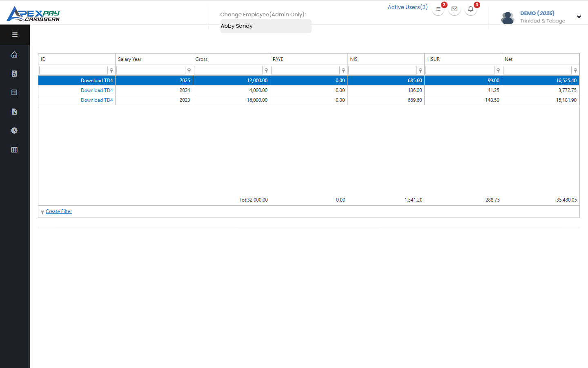Open the ID column filter funnel icon
This screenshot has width=588, height=368.
pos(111,70)
